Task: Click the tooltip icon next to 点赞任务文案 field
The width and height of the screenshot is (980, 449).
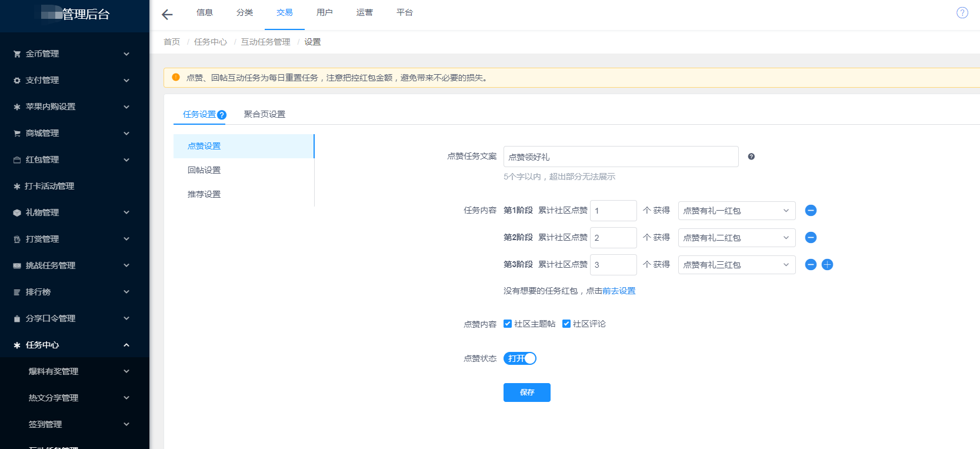Action: point(751,157)
